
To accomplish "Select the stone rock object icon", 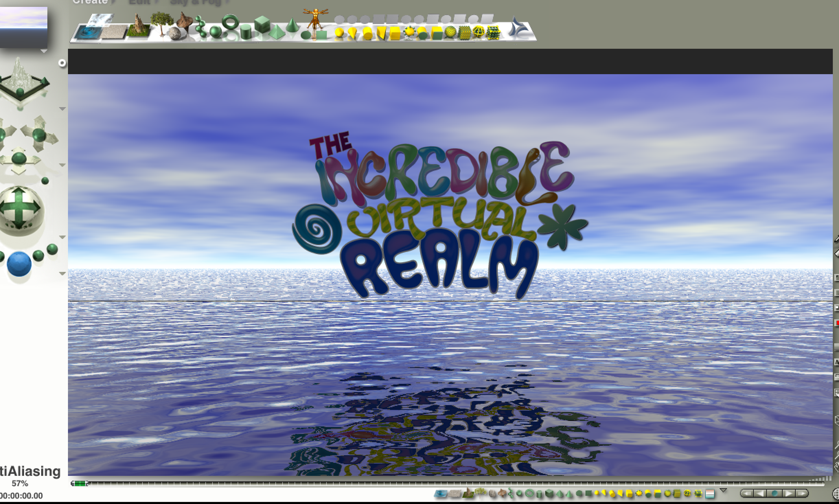I will (x=175, y=34).
